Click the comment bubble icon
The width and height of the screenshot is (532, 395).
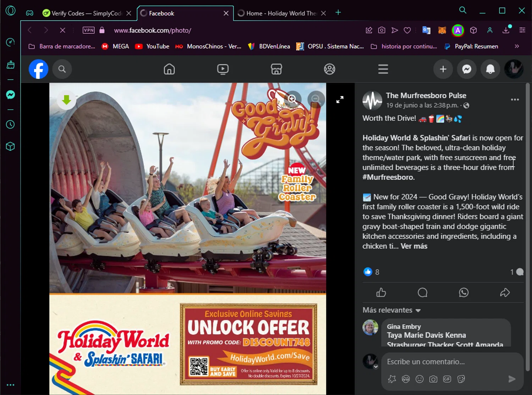point(422,292)
